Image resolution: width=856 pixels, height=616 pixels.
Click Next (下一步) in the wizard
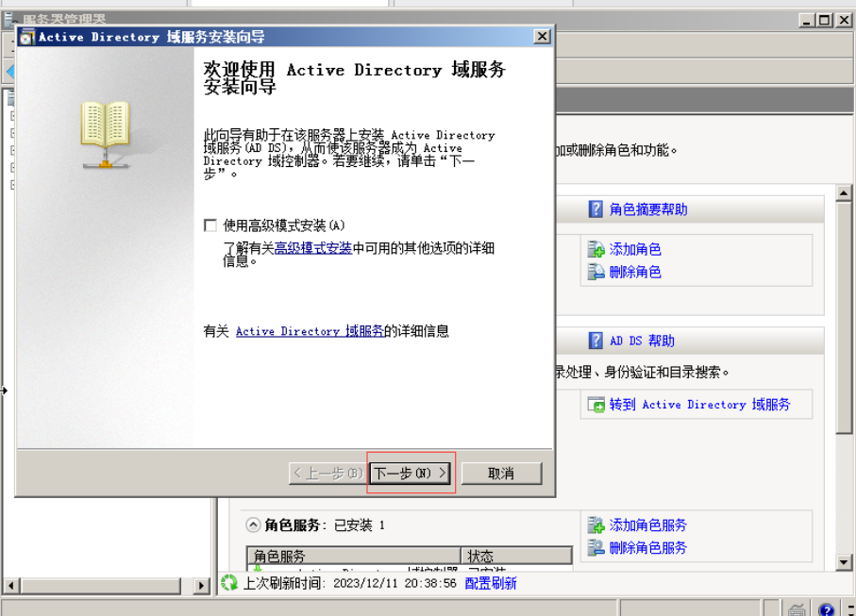(410, 473)
